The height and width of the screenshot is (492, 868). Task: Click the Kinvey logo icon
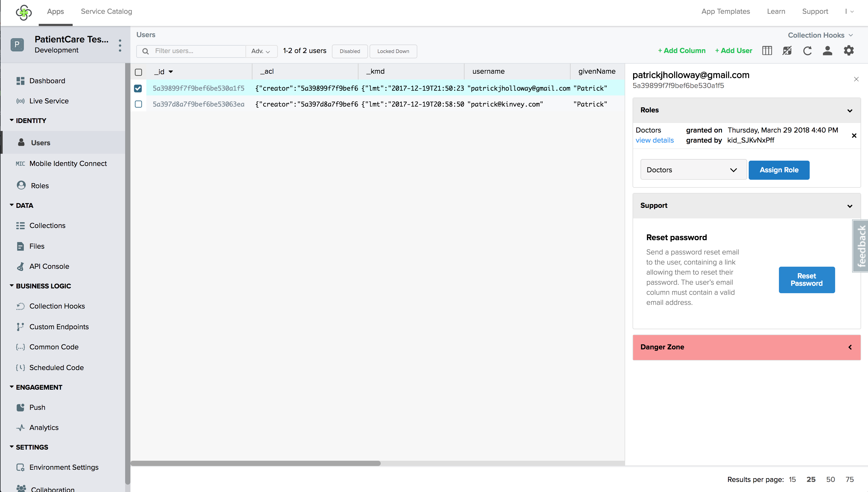(x=24, y=12)
